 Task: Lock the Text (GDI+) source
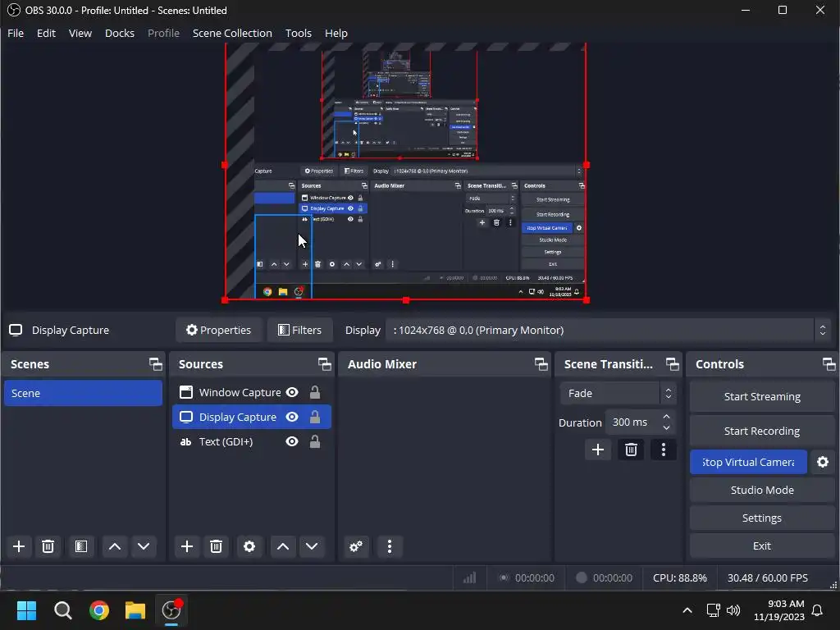(x=315, y=441)
